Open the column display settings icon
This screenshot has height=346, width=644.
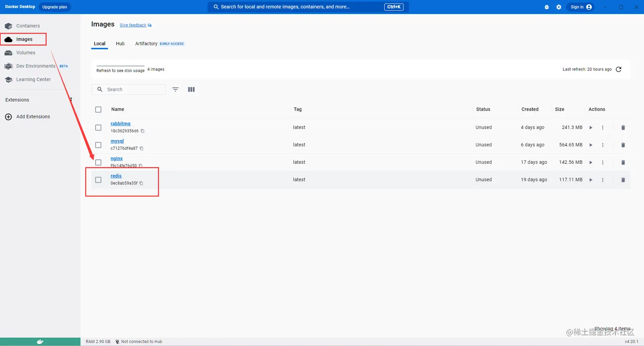point(191,89)
